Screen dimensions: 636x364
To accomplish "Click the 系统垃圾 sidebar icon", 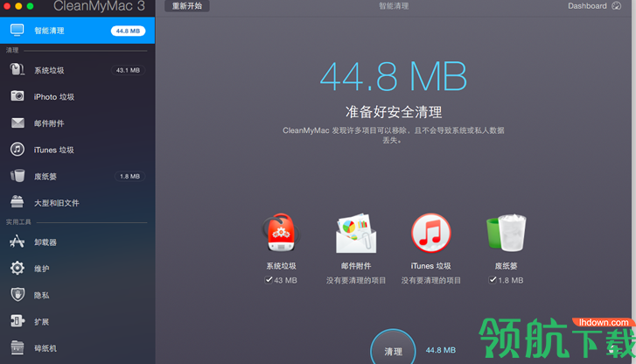I will pyautogui.click(x=17, y=69).
